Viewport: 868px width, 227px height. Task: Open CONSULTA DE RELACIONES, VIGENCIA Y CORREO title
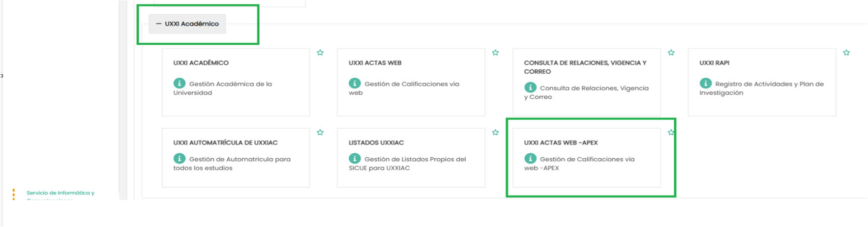(x=585, y=67)
